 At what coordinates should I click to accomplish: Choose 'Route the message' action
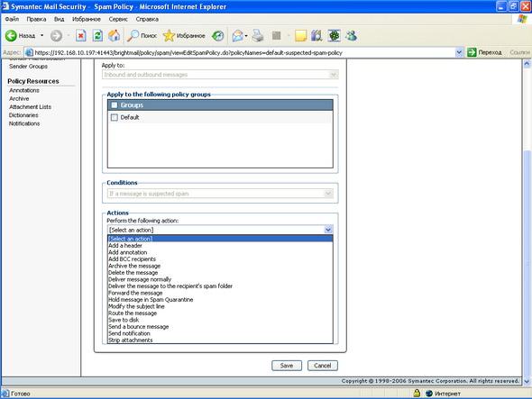[x=220, y=313]
